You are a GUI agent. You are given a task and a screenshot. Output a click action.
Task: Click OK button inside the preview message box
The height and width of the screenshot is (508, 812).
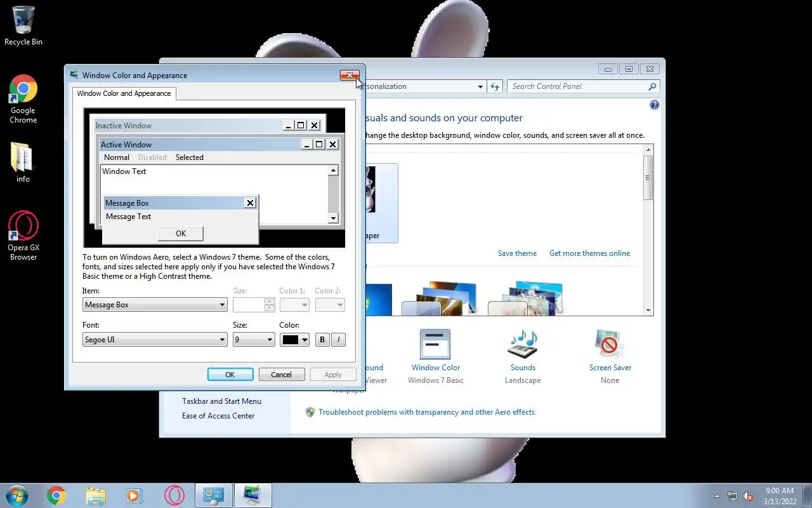click(181, 234)
